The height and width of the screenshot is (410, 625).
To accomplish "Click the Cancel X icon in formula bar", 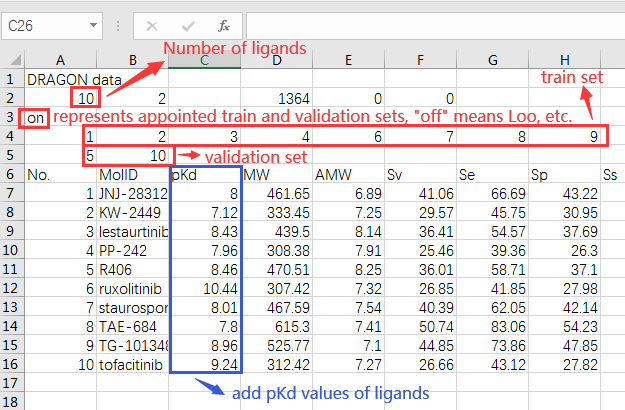I will tap(153, 25).
